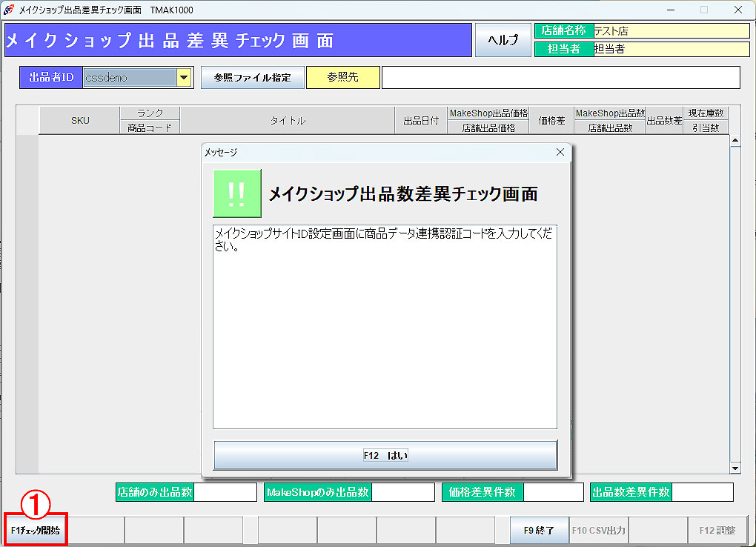The width and height of the screenshot is (756, 547).
Task: Click the F12 はい button in dialog
Action: pos(385,455)
